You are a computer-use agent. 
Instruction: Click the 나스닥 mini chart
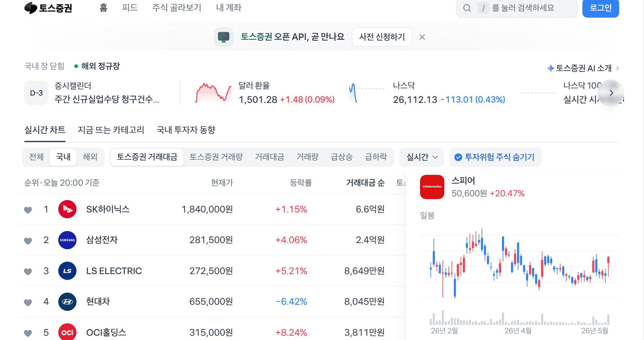pos(367,93)
